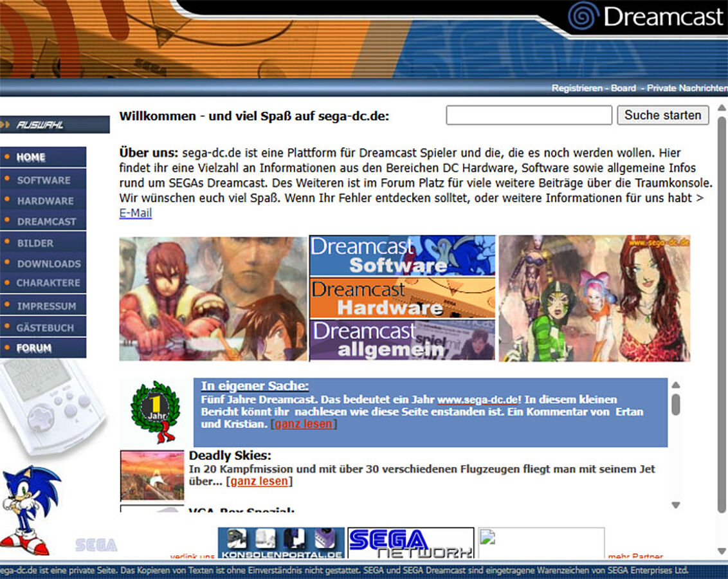Open Private Nachrichten link
The width and height of the screenshot is (728, 579).
click(687, 87)
